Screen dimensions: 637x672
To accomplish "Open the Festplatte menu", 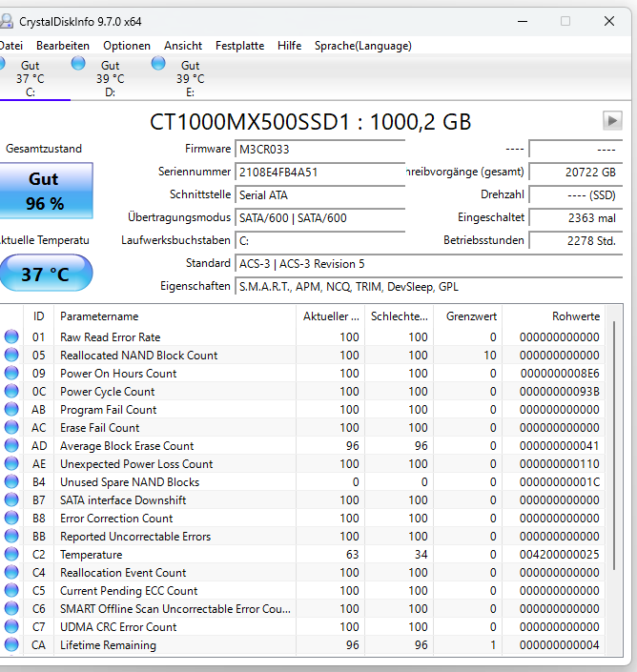I will [x=239, y=46].
